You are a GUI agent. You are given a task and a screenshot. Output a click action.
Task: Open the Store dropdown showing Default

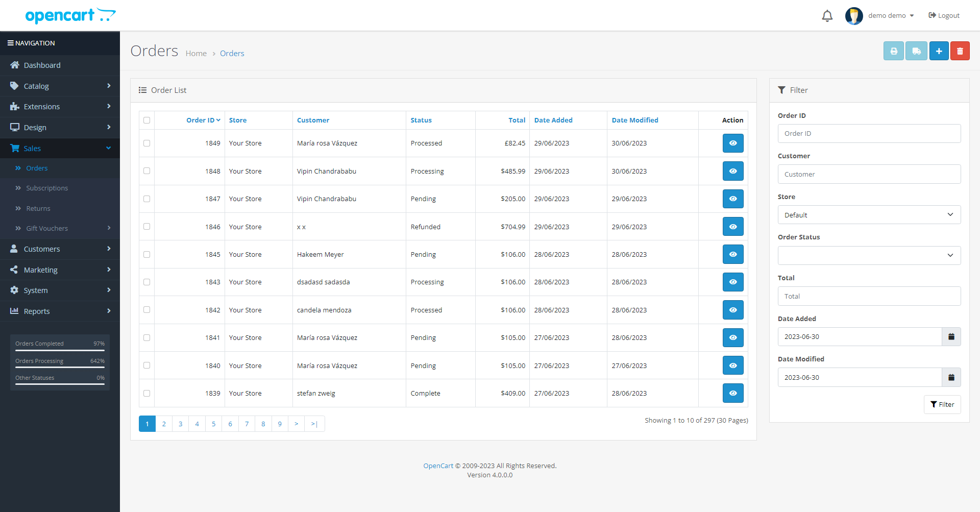(869, 214)
